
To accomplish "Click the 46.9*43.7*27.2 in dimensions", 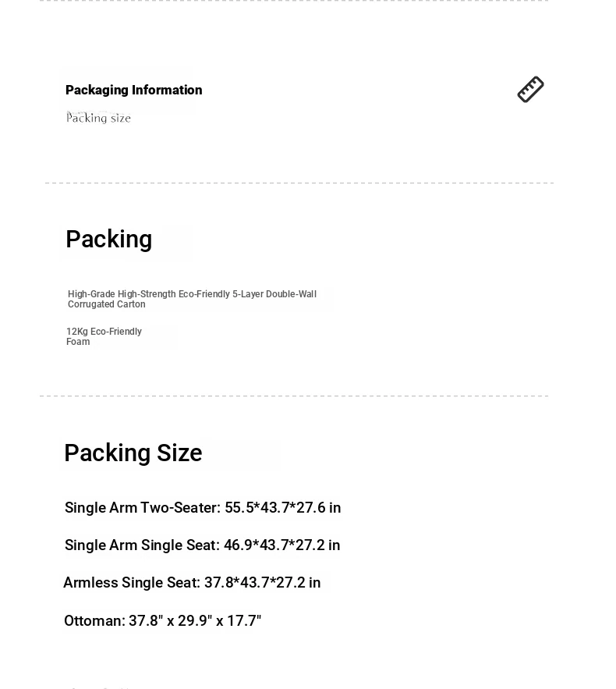I will (x=281, y=545).
